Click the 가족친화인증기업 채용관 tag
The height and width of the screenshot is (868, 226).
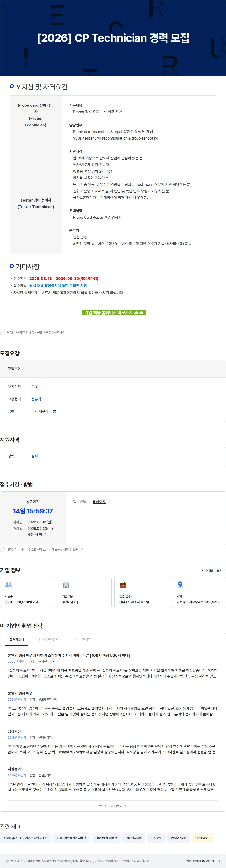71,838
